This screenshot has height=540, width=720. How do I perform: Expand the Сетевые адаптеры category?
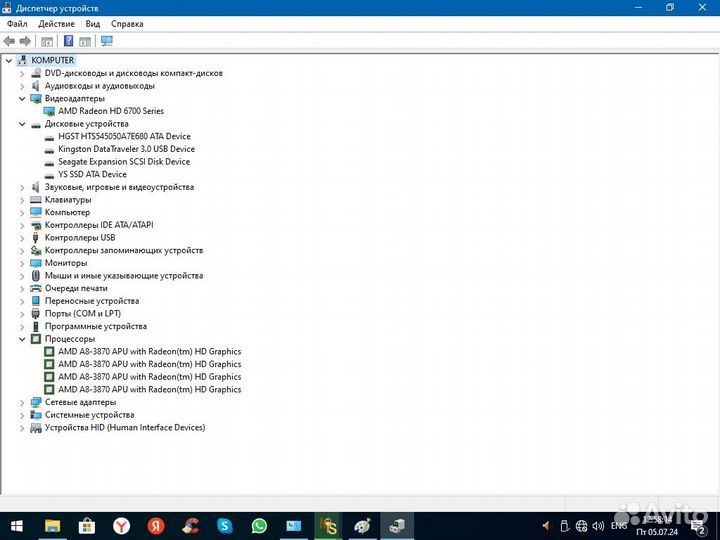pyautogui.click(x=22, y=402)
